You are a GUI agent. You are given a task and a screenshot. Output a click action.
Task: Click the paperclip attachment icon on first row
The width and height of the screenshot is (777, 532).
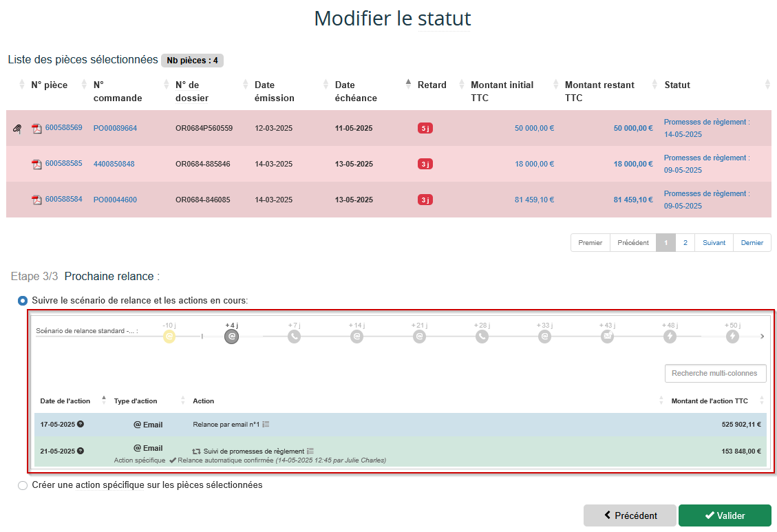tap(17, 129)
